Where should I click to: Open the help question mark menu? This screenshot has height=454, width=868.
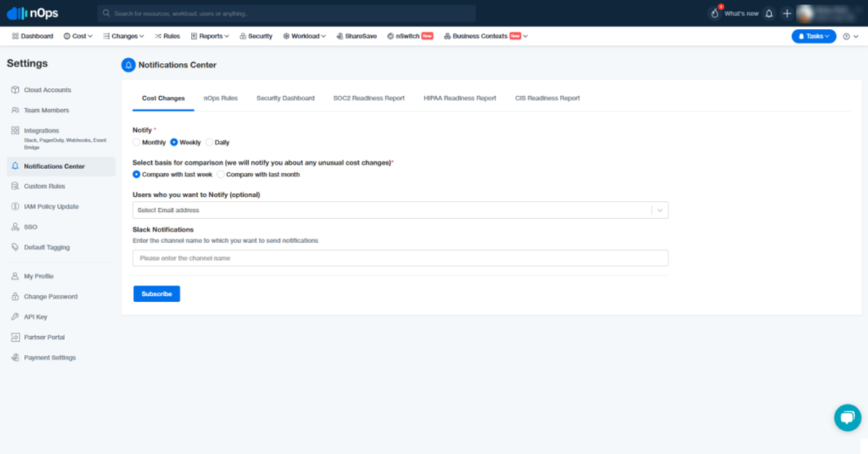[x=850, y=36]
